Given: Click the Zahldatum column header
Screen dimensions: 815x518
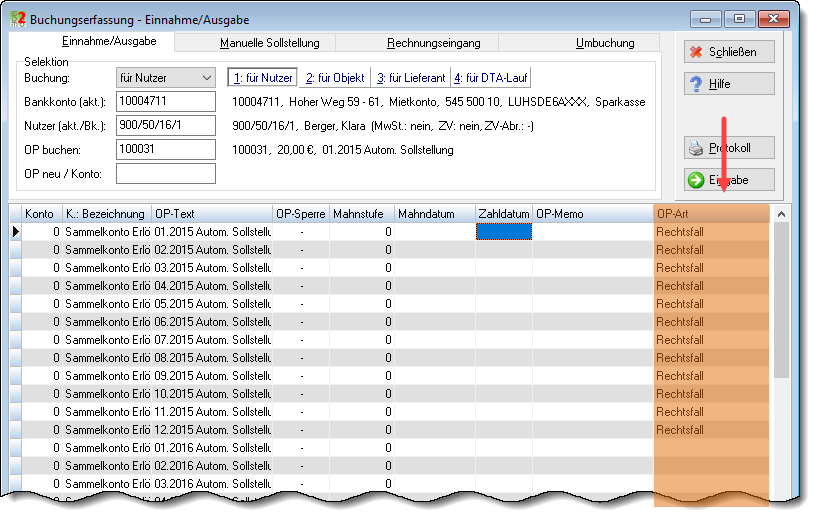Looking at the screenshot, I should 504,214.
